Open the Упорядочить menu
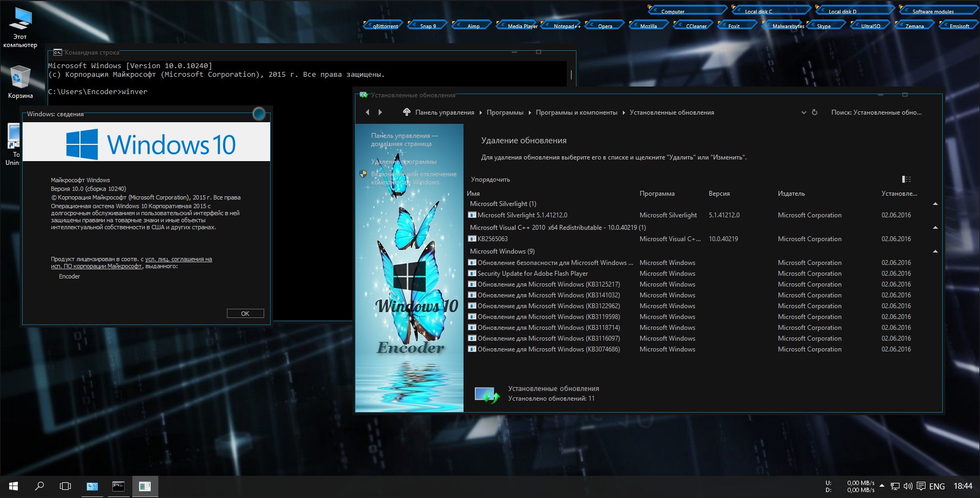The height and width of the screenshot is (498, 980). pyautogui.click(x=491, y=180)
